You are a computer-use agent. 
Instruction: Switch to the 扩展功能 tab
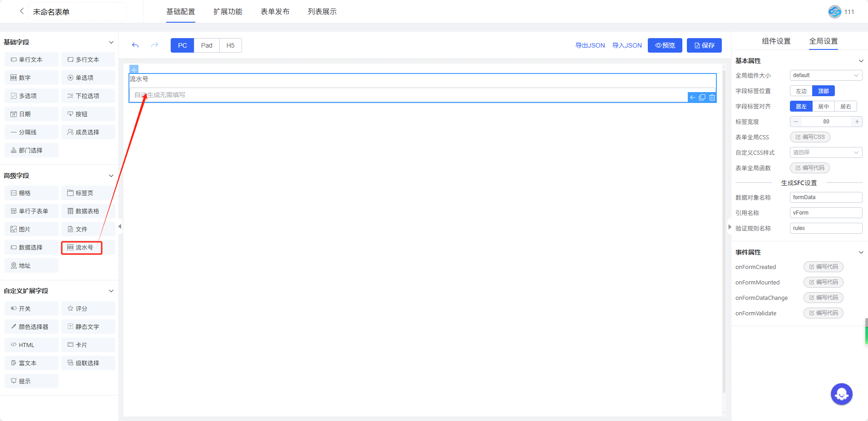click(228, 12)
